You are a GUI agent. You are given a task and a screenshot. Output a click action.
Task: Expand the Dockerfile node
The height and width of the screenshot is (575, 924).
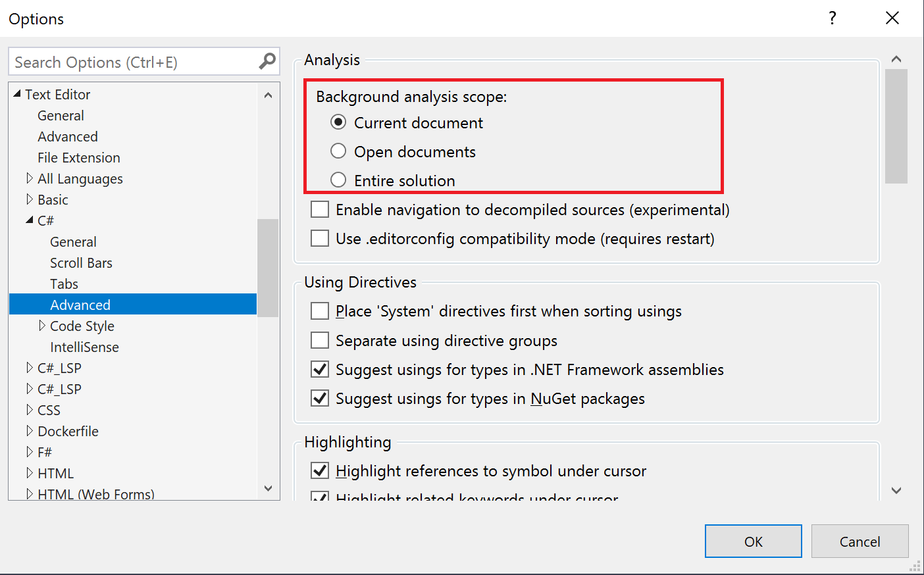[x=30, y=431]
